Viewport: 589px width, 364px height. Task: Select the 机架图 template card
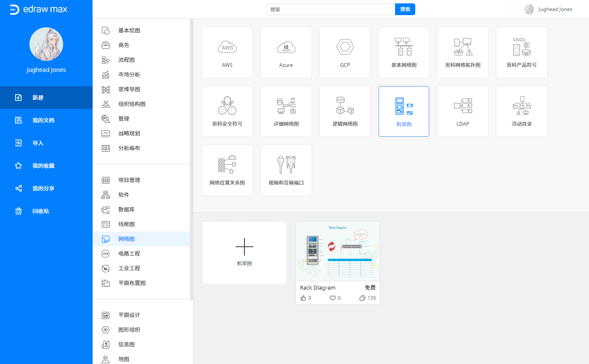pyautogui.click(x=404, y=111)
